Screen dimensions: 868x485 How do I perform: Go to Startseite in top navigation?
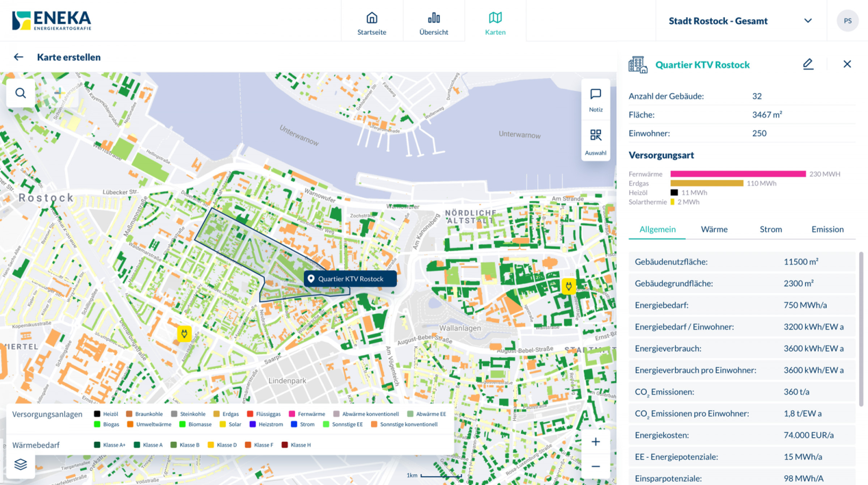point(372,23)
